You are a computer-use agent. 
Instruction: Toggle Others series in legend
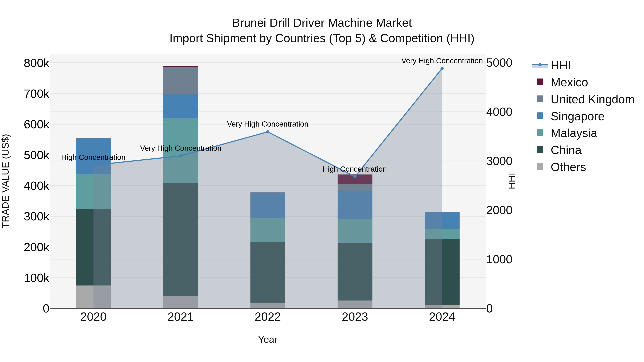click(561, 167)
